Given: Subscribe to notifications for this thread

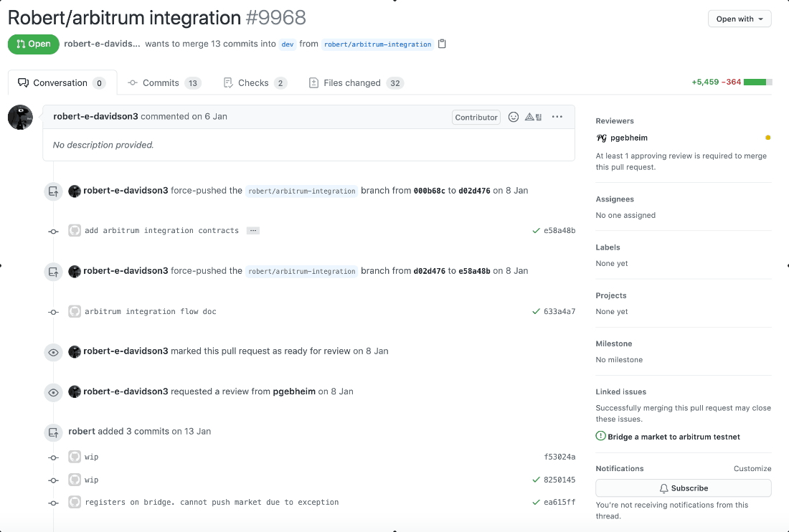Looking at the screenshot, I should (x=684, y=488).
